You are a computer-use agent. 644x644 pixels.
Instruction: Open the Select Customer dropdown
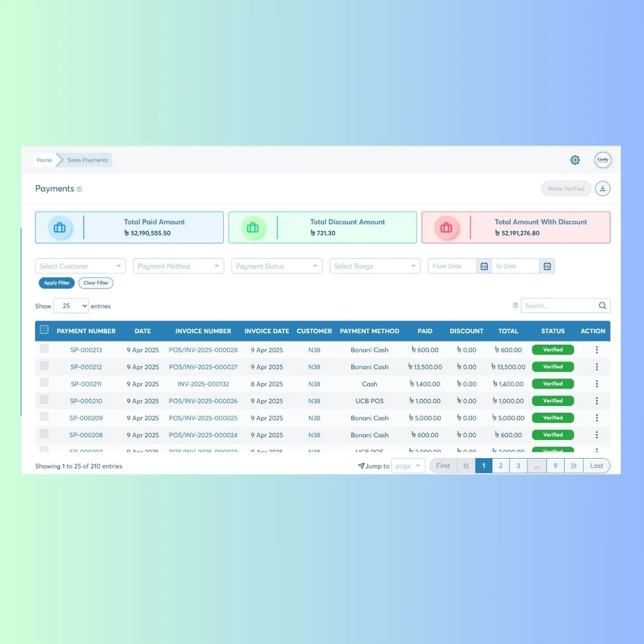pyautogui.click(x=80, y=266)
